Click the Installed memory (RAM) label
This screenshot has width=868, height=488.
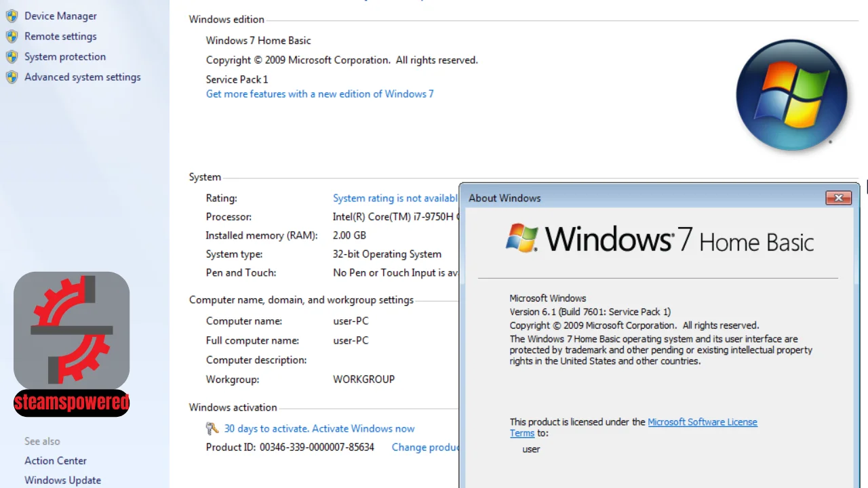[x=262, y=235]
